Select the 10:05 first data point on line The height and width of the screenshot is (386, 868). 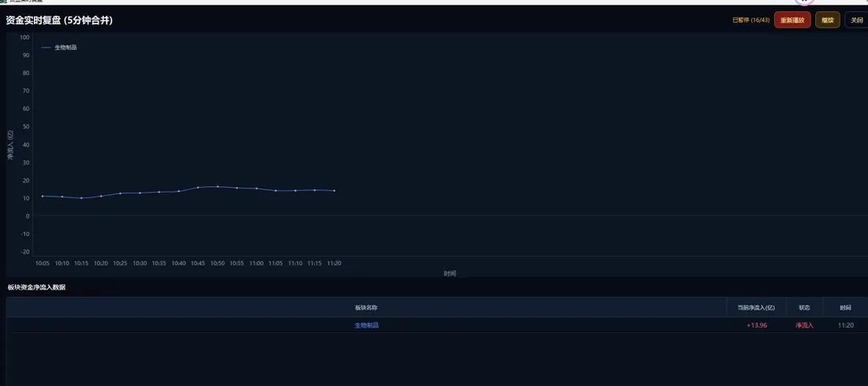tap(43, 196)
